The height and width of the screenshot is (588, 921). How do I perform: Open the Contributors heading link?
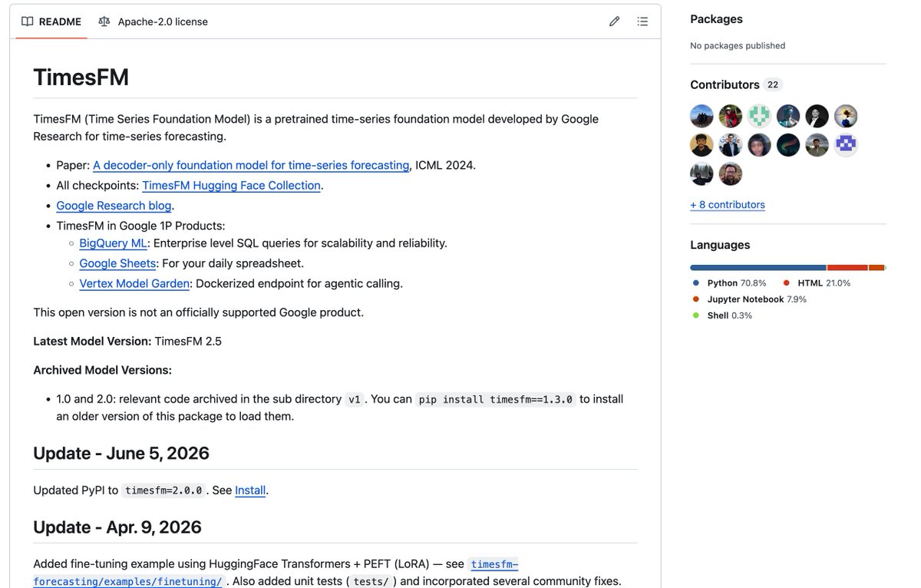tap(725, 84)
